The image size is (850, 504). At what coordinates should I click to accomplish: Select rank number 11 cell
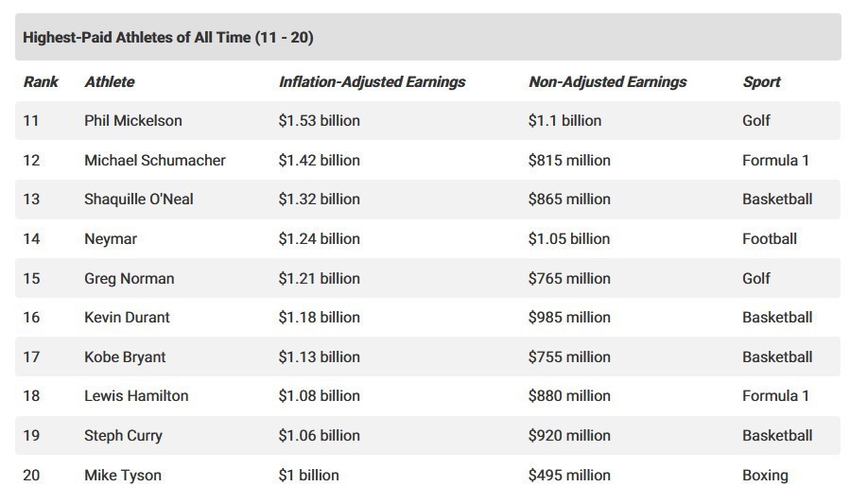pyautogui.click(x=32, y=121)
